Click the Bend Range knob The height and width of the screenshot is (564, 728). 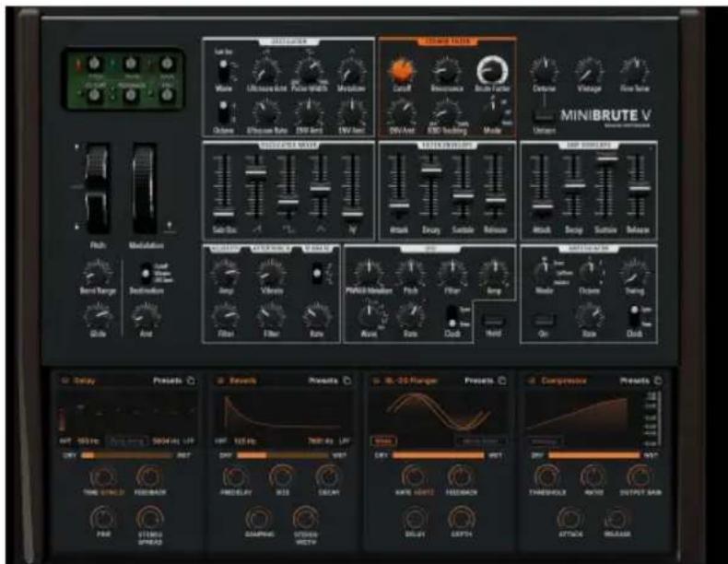click(x=98, y=274)
